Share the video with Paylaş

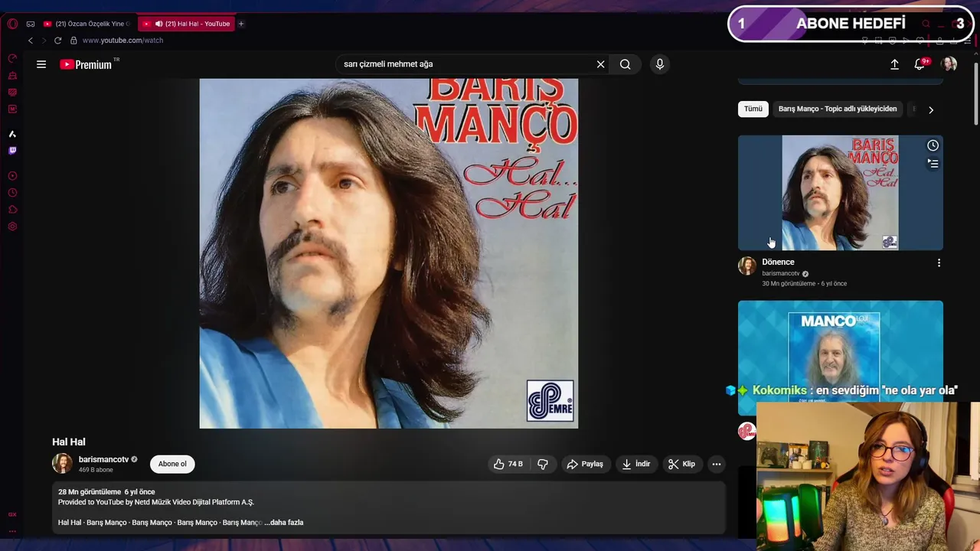pyautogui.click(x=585, y=464)
